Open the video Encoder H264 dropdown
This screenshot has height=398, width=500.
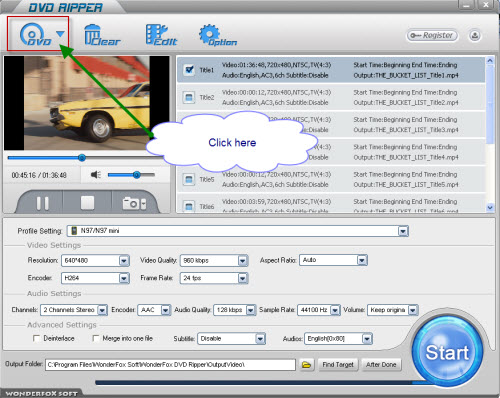click(124, 278)
